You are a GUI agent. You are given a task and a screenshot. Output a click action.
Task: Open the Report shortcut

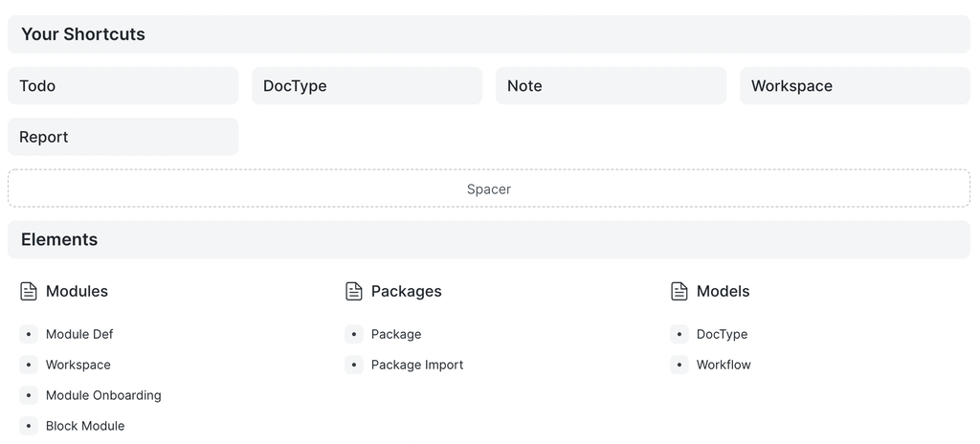tap(122, 137)
